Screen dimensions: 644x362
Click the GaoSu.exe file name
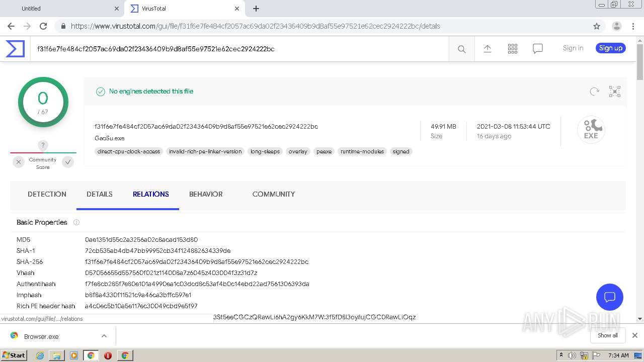click(109, 138)
